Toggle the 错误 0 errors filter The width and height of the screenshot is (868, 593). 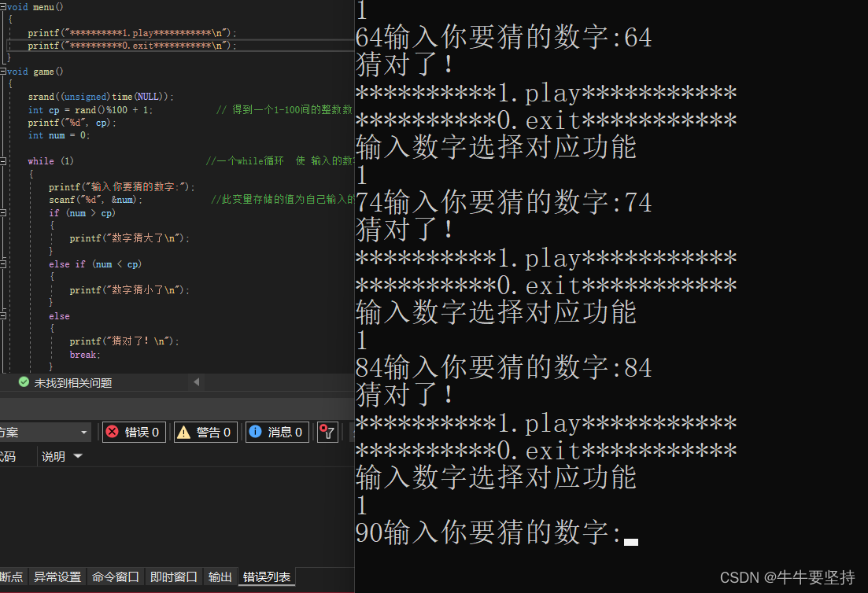pos(133,432)
